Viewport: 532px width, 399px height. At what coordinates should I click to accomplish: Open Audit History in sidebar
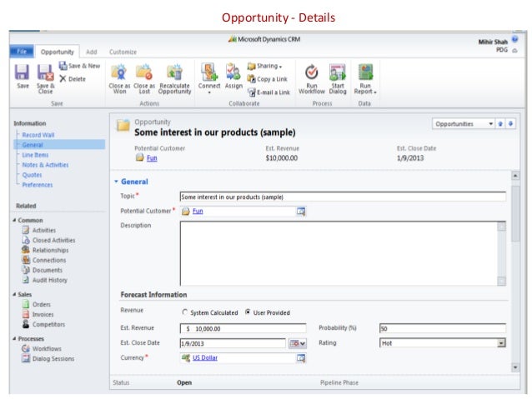49,280
